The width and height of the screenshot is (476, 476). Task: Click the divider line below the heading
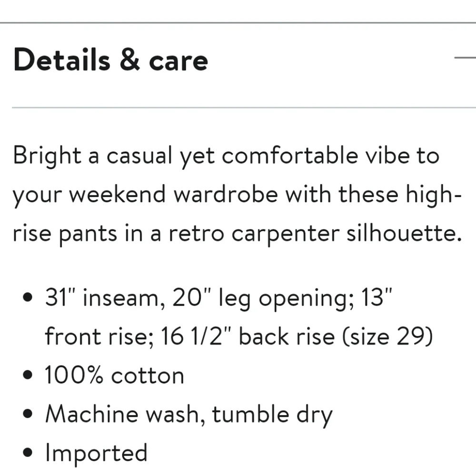pos(238,108)
